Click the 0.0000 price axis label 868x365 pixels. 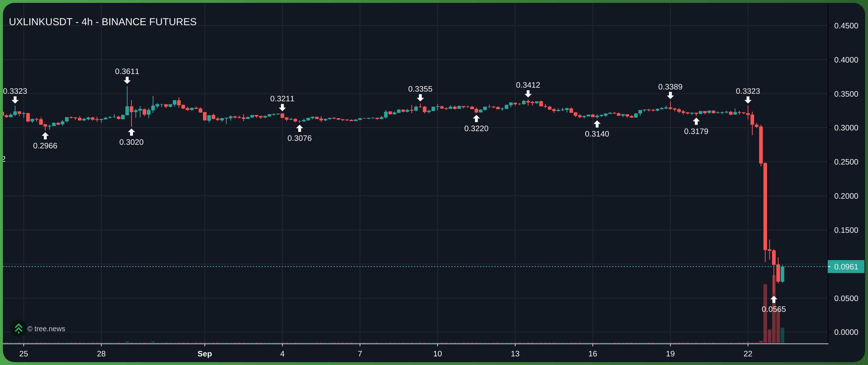[846, 332]
